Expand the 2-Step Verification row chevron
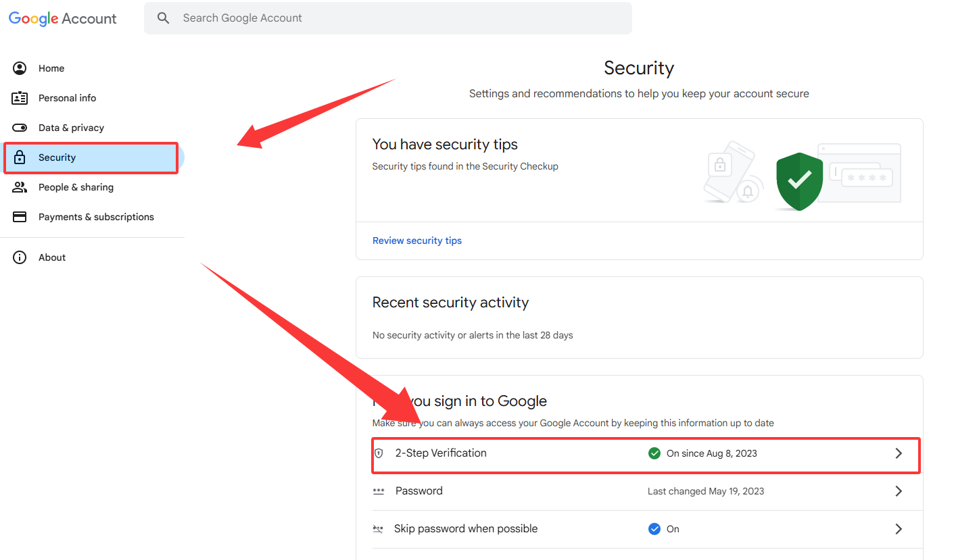 [899, 453]
